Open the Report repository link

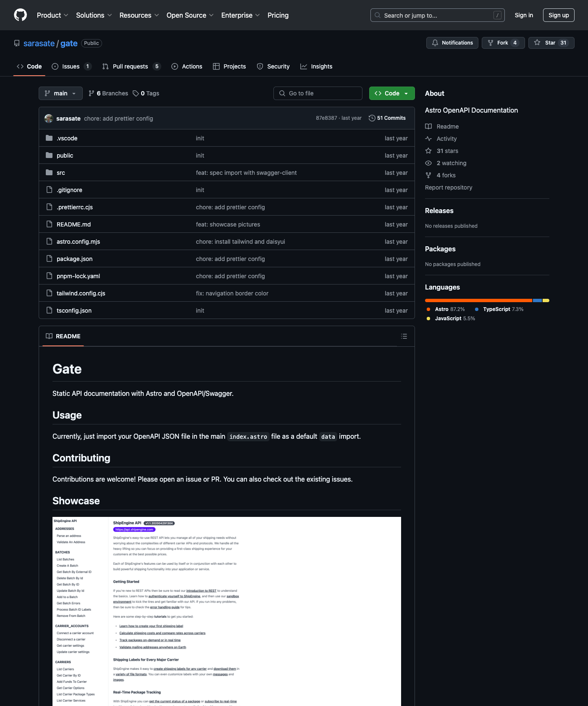click(449, 187)
